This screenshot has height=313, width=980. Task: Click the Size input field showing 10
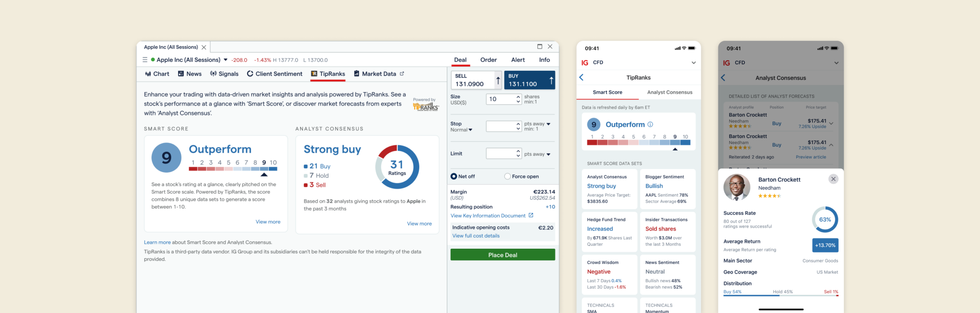[504, 99]
